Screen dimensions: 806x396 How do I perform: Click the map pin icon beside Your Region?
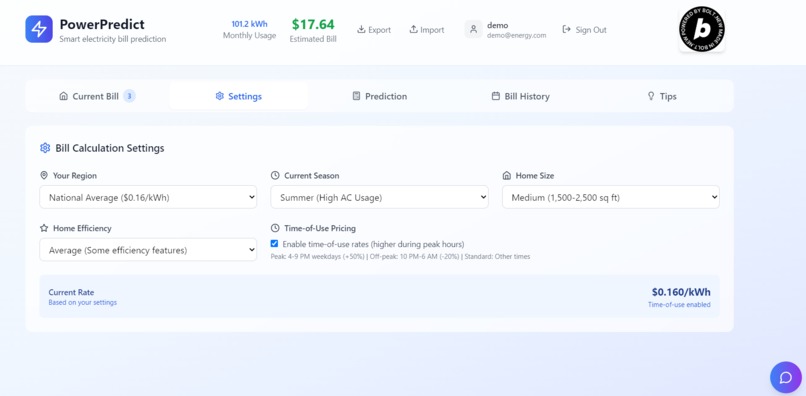click(44, 175)
